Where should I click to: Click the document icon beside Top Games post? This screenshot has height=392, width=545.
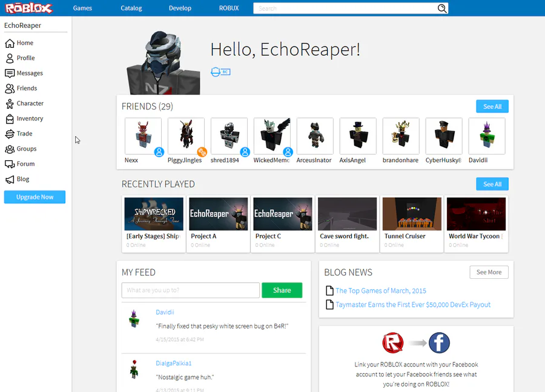click(329, 290)
